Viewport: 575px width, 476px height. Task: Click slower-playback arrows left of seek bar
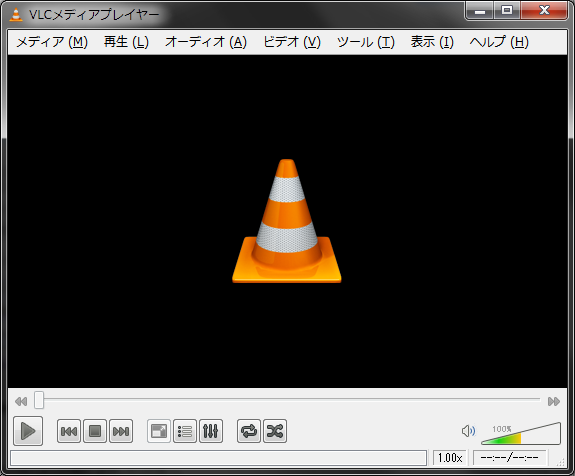point(21,402)
